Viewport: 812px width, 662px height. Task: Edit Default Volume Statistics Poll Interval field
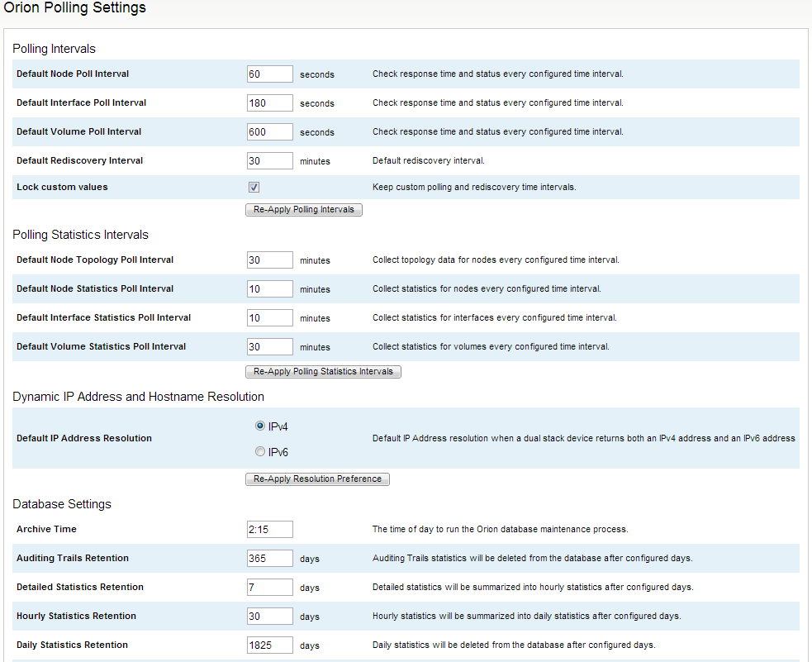[x=270, y=347]
